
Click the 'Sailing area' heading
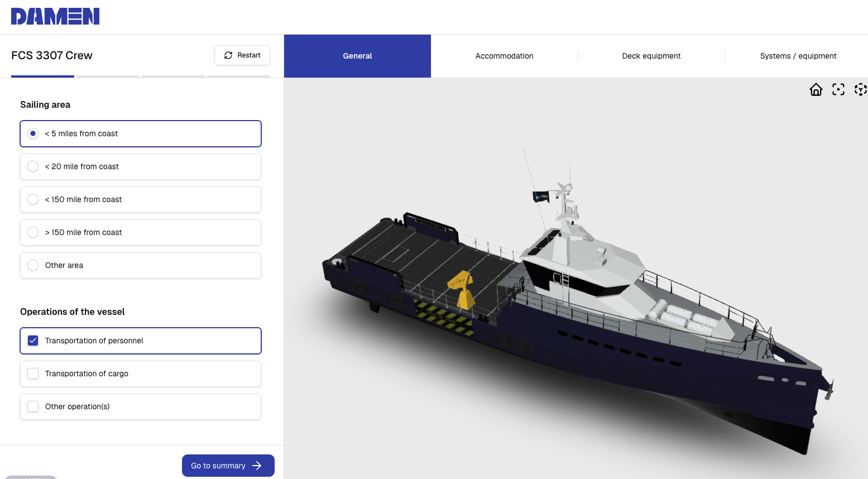point(45,104)
